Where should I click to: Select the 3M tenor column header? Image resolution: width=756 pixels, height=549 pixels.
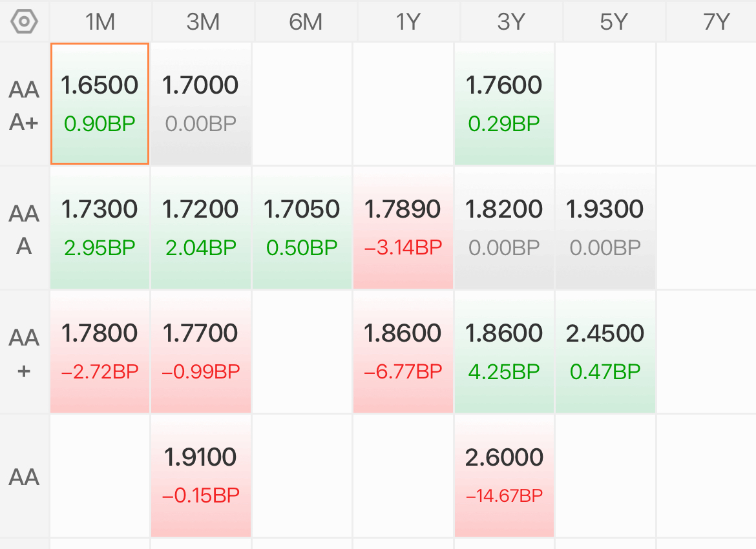pyautogui.click(x=203, y=22)
